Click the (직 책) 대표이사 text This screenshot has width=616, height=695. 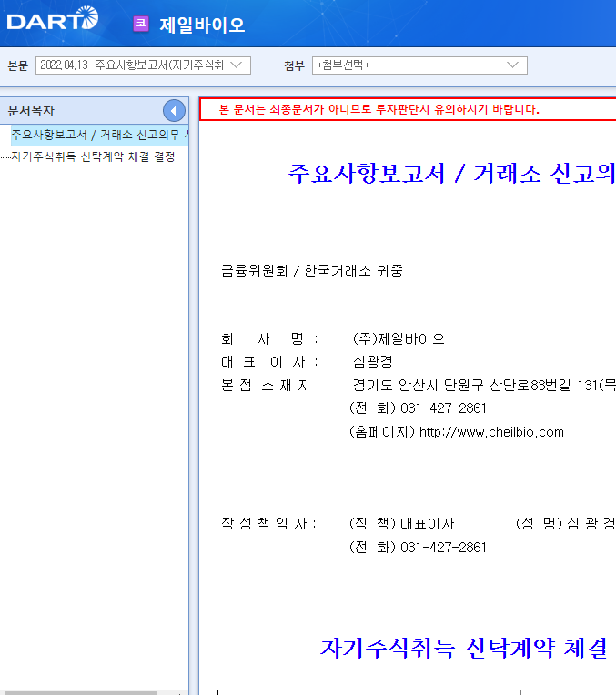[402, 523]
